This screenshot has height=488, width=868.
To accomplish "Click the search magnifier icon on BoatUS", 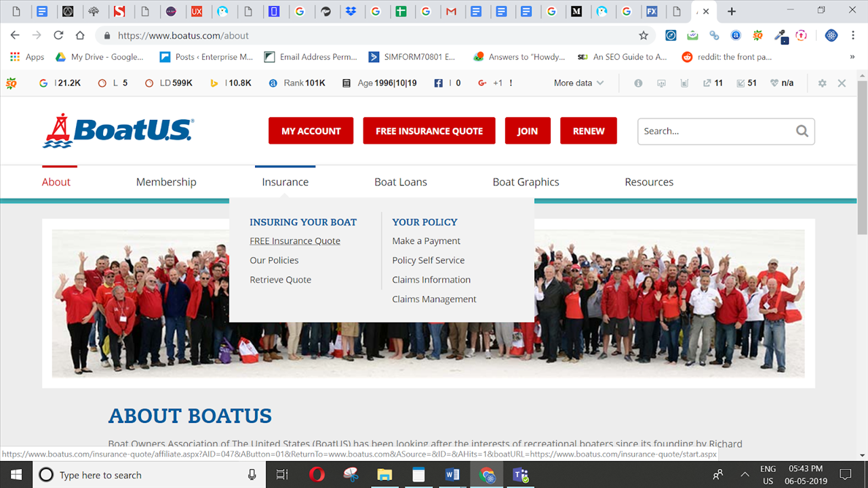I will click(802, 131).
